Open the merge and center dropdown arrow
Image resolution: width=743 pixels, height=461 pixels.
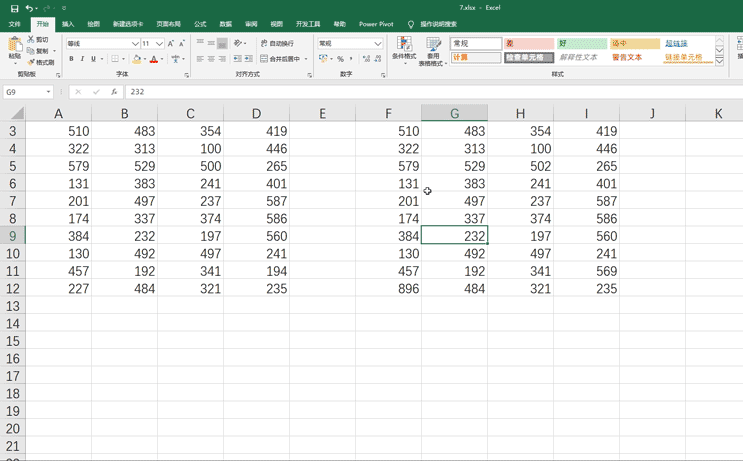click(x=306, y=59)
